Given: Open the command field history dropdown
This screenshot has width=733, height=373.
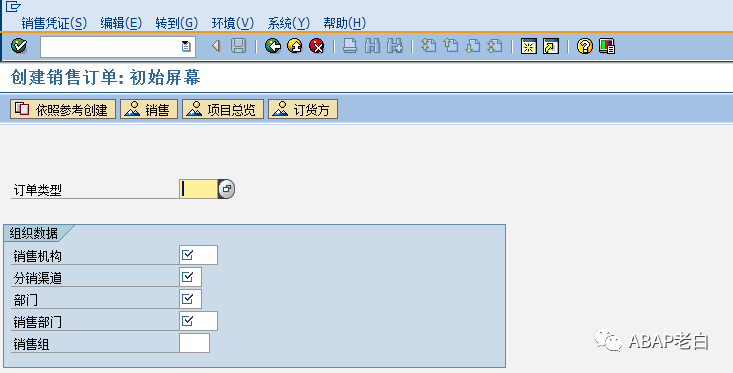Looking at the screenshot, I should point(186,46).
